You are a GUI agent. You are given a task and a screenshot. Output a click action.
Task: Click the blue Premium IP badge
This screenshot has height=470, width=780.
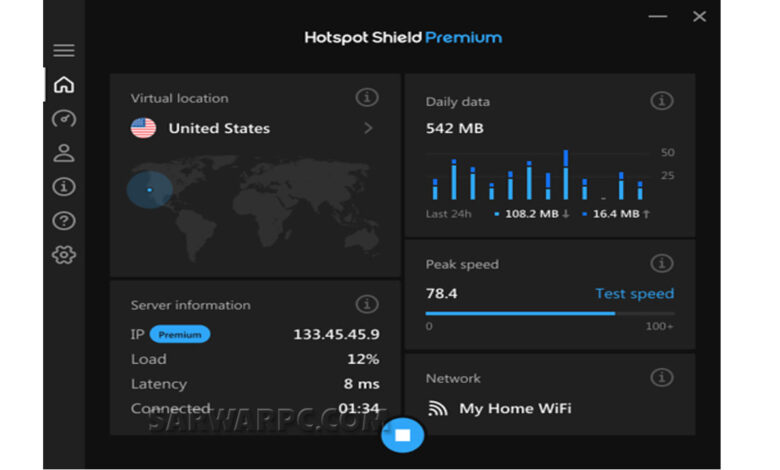180,334
